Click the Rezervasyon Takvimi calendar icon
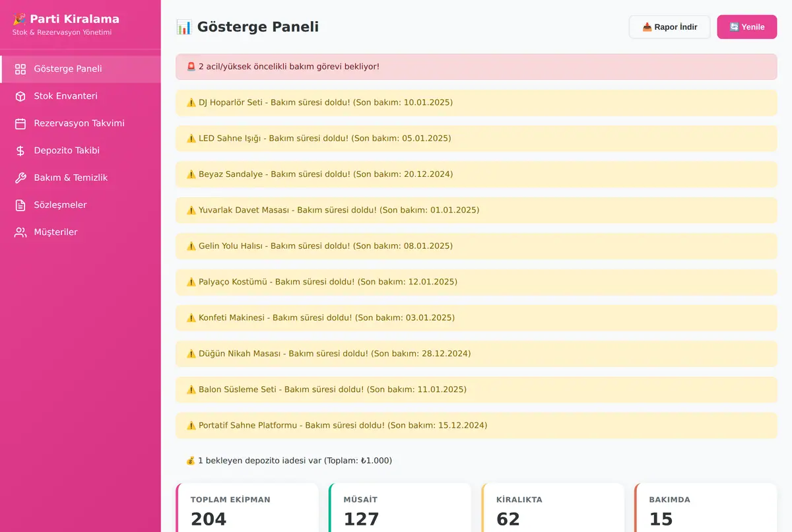This screenshot has width=792, height=532. pos(20,123)
